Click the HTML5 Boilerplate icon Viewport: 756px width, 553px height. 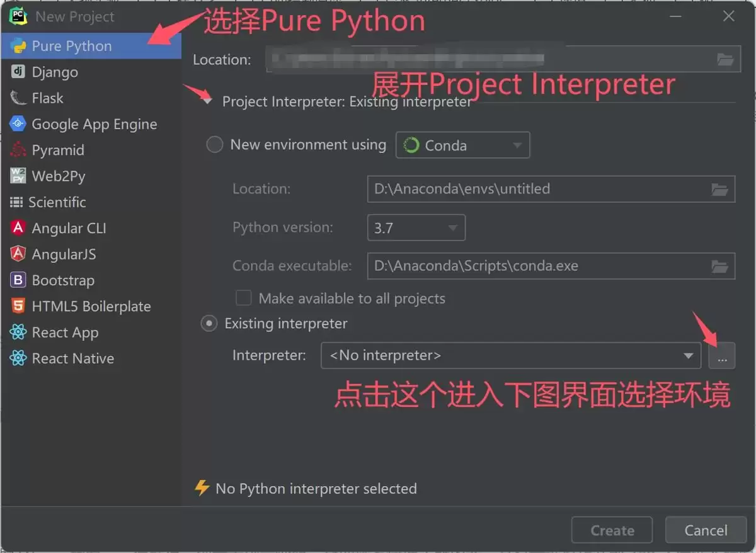coord(18,306)
